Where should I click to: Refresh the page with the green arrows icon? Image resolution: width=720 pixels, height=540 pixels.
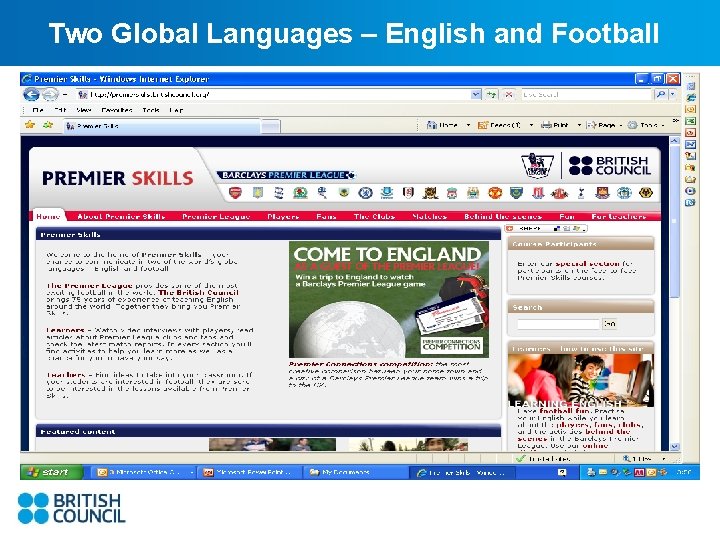tap(492, 95)
